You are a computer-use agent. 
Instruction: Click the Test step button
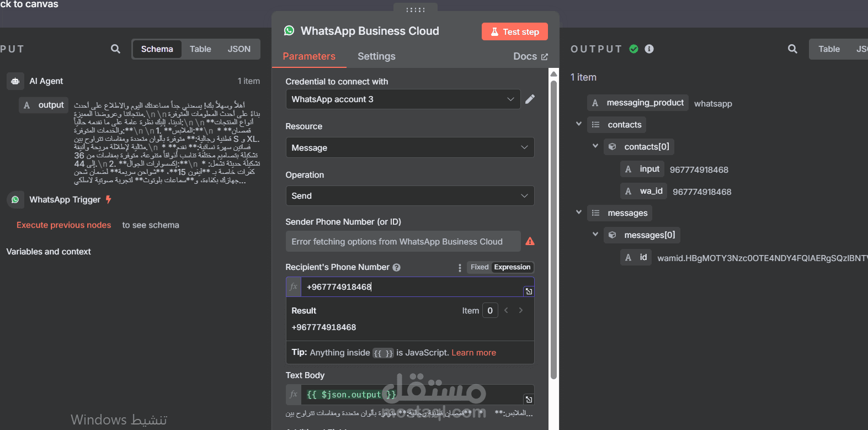point(515,31)
